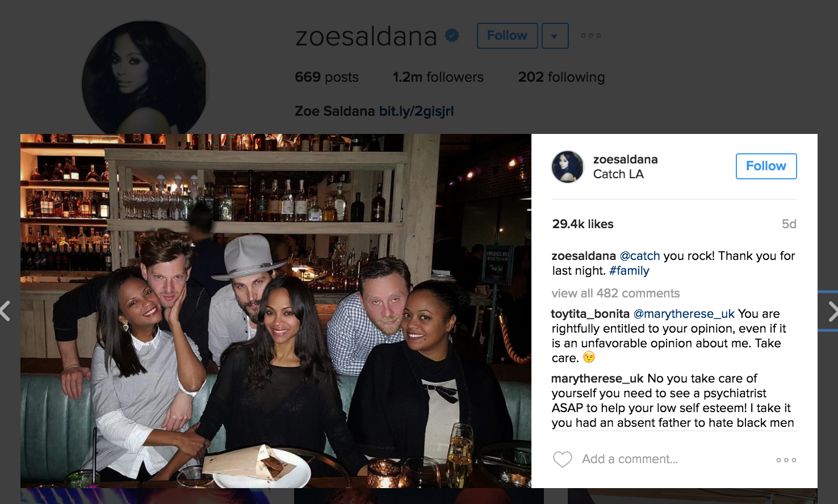Click Follow button in profile header
This screenshot has height=504, width=838.
tap(507, 36)
